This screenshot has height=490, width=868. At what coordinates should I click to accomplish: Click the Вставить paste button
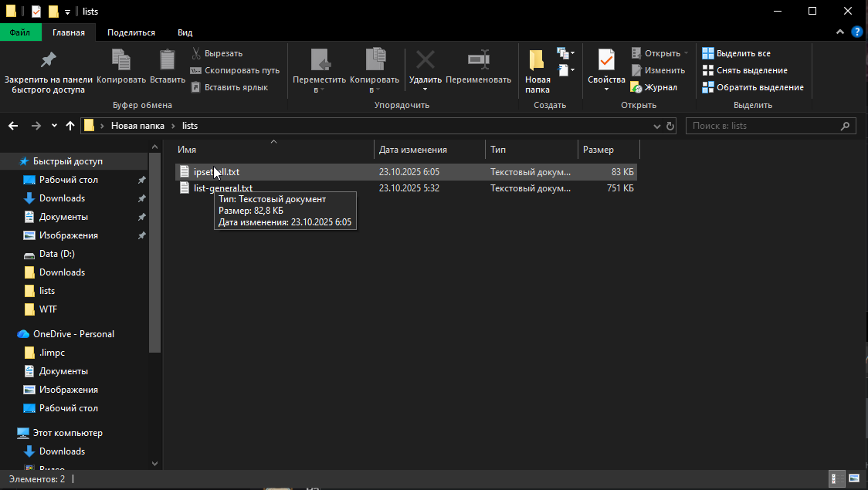pyautogui.click(x=167, y=67)
